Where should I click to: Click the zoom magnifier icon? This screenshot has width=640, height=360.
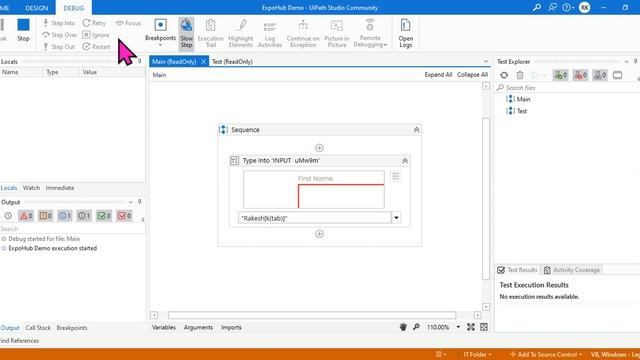(416, 327)
